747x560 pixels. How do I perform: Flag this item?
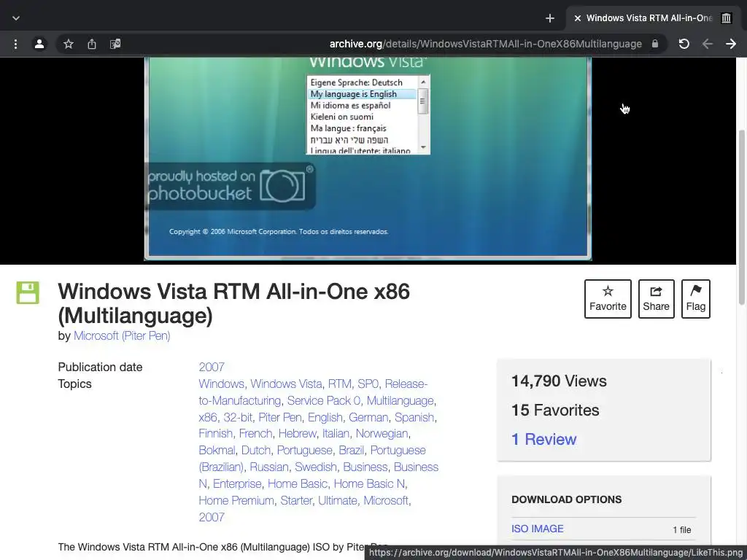point(695,299)
